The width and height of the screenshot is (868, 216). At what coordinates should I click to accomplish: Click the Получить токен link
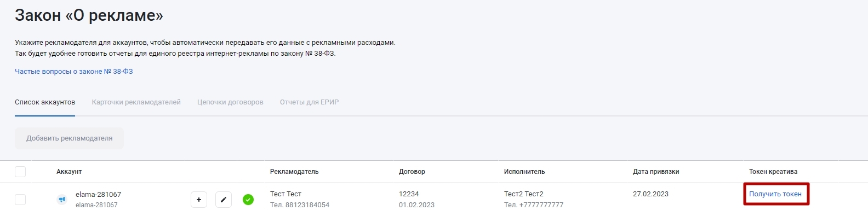775,194
